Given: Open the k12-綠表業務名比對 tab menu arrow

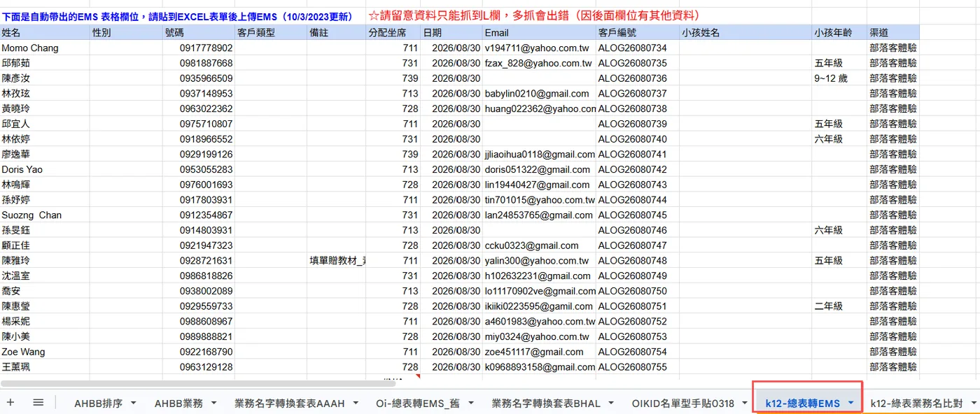Looking at the screenshot, I should tap(973, 403).
